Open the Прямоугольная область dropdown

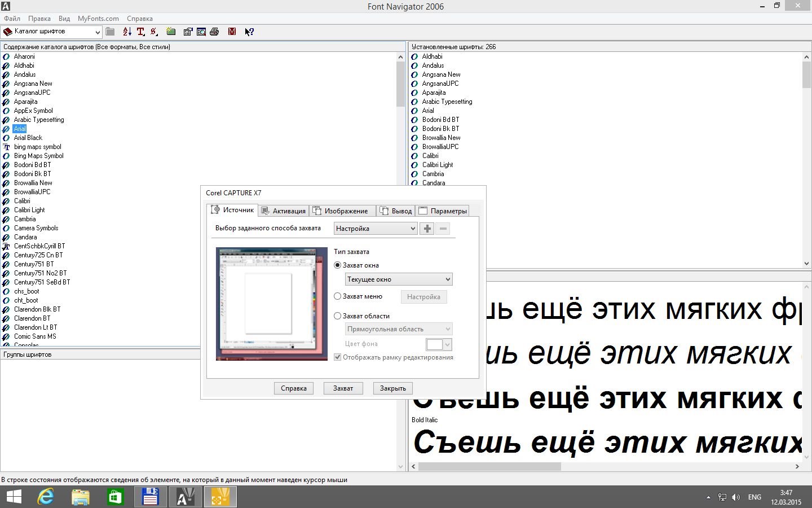coord(399,329)
